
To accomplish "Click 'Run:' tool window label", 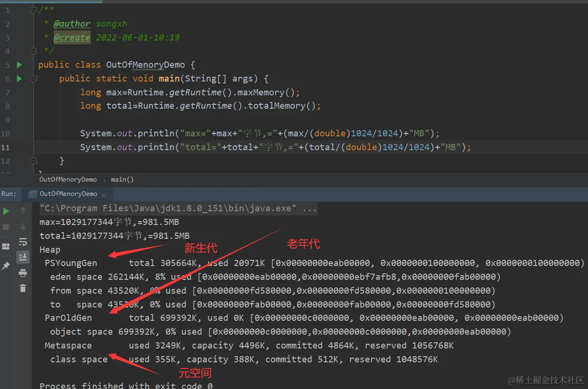I will click(9, 194).
